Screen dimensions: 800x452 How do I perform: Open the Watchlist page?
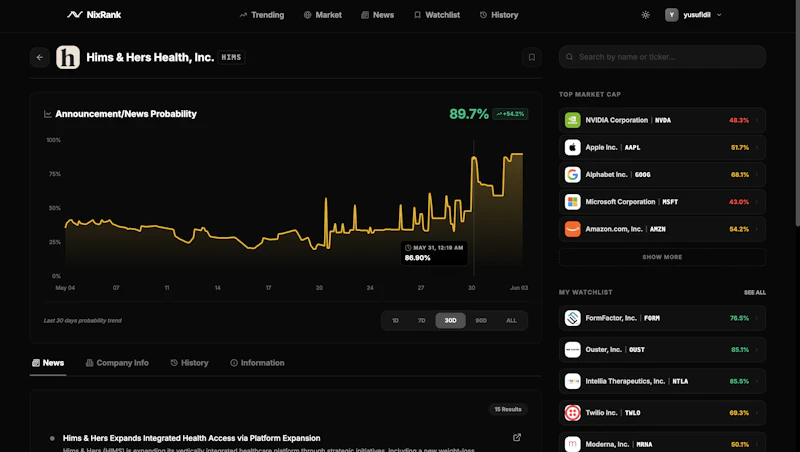click(x=437, y=15)
